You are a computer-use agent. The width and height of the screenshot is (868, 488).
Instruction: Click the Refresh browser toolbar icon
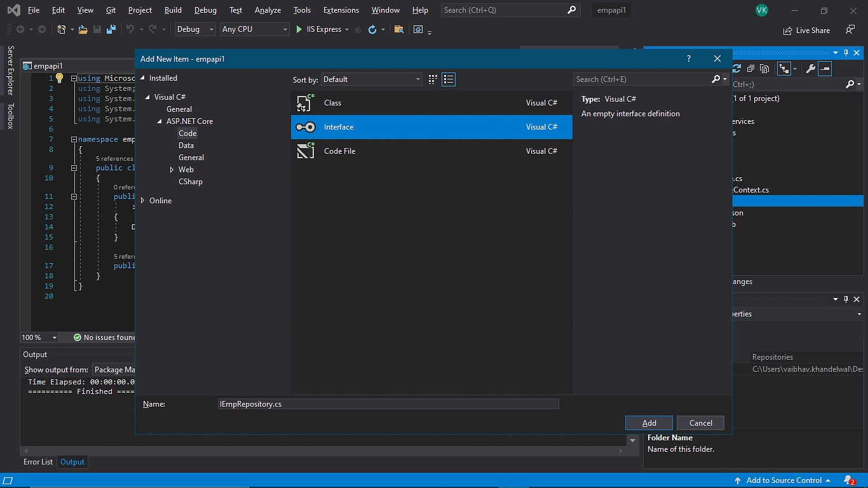coord(372,29)
